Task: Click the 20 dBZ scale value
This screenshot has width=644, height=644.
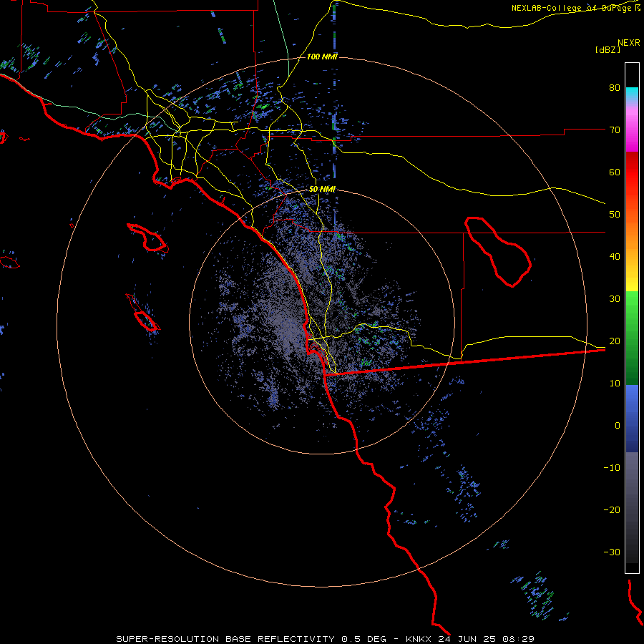Action: pyautogui.click(x=615, y=341)
